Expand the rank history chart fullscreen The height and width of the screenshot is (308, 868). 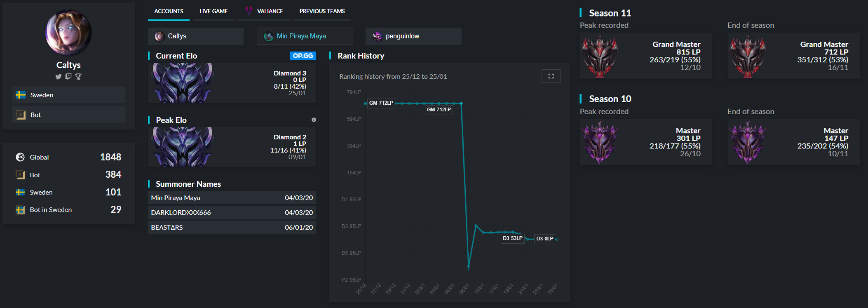[x=551, y=76]
